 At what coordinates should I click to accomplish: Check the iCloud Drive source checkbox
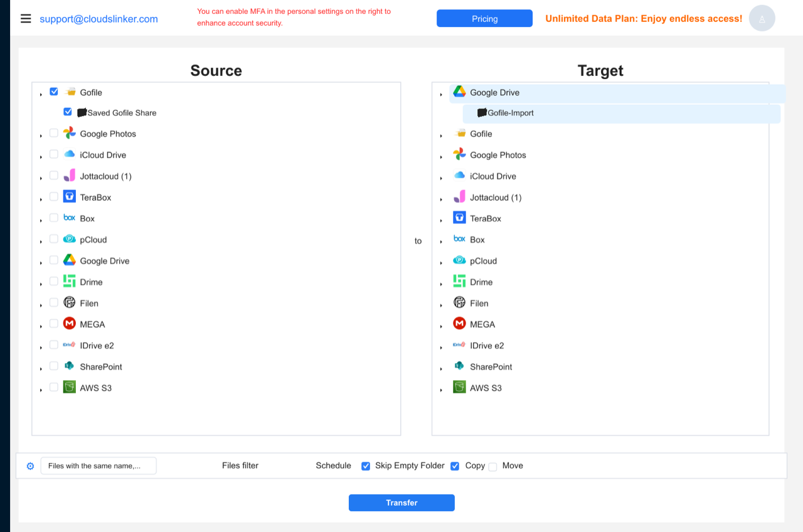[x=54, y=154]
